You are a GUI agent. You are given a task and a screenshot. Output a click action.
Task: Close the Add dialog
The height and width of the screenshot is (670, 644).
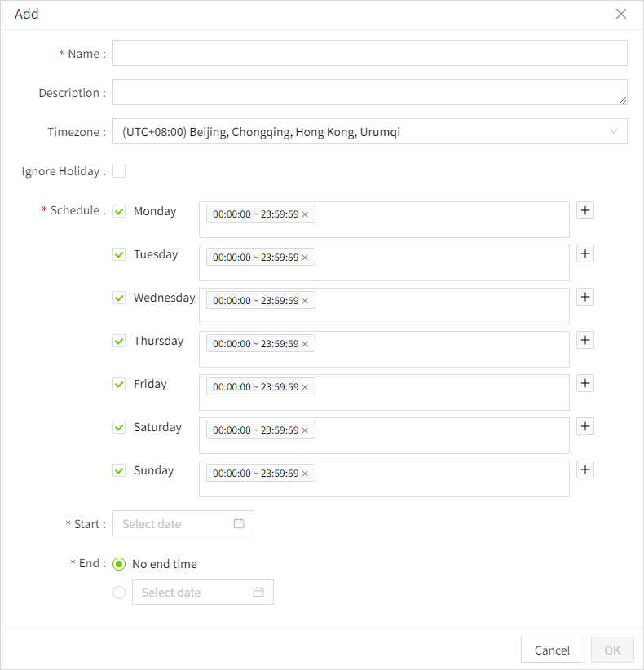(621, 14)
